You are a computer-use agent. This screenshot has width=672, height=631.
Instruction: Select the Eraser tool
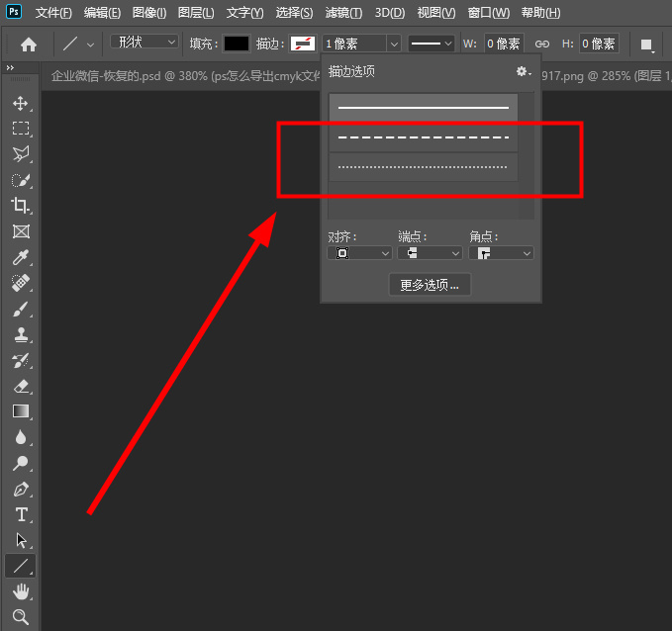(20, 386)
